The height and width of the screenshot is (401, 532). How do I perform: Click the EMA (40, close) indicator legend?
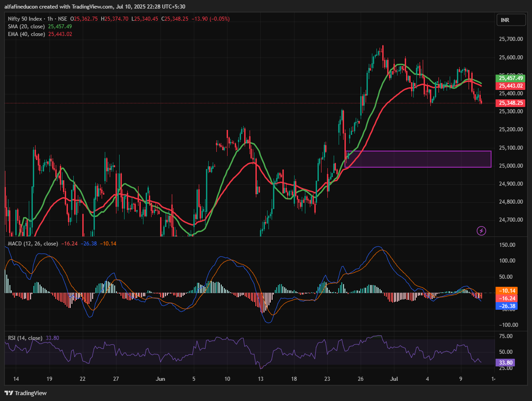(26, 34)
